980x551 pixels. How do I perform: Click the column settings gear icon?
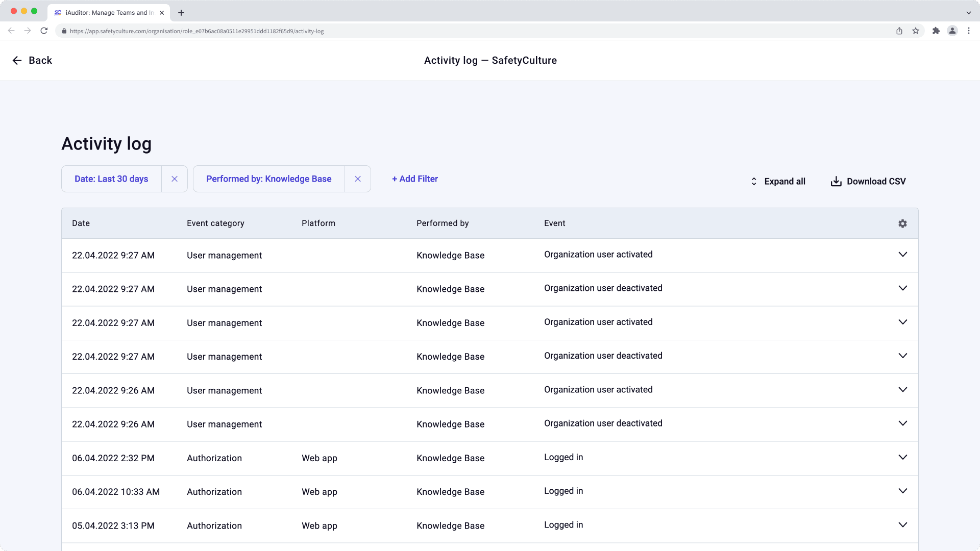click(x=902, y=223)
